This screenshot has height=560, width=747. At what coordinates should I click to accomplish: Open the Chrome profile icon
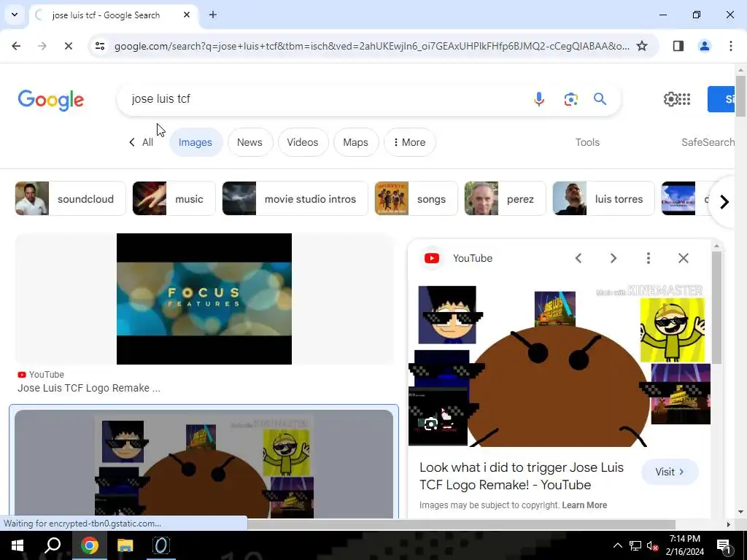click(704, 46)
